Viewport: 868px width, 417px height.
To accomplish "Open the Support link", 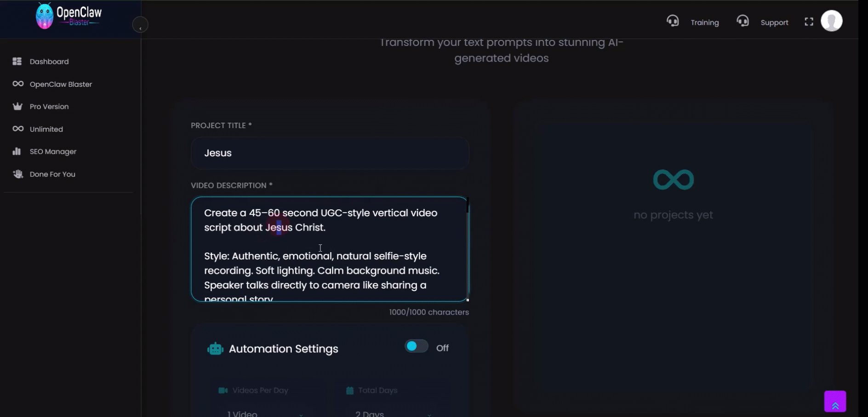I will pyautogui.click(x=774, y=23).
